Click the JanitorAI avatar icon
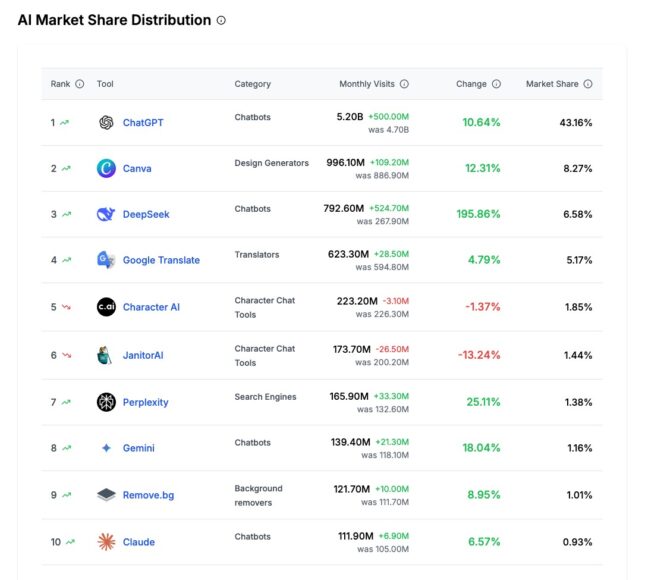Screen dimensions: 645x580 106,355
